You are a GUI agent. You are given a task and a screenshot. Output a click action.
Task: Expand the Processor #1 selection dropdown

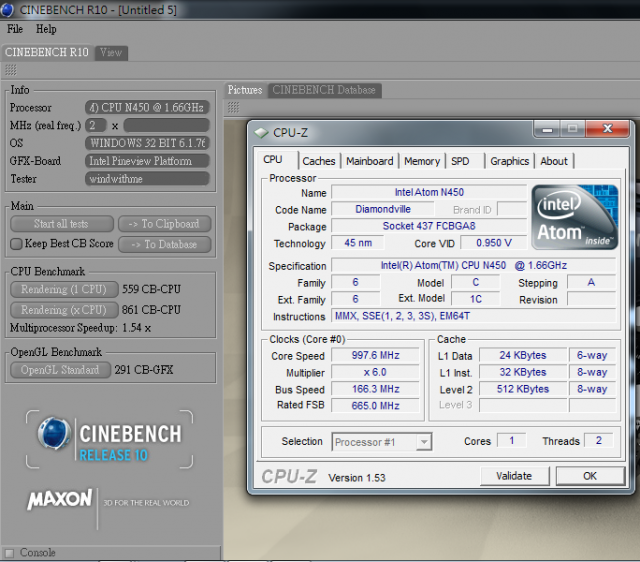tap(424, 442)
